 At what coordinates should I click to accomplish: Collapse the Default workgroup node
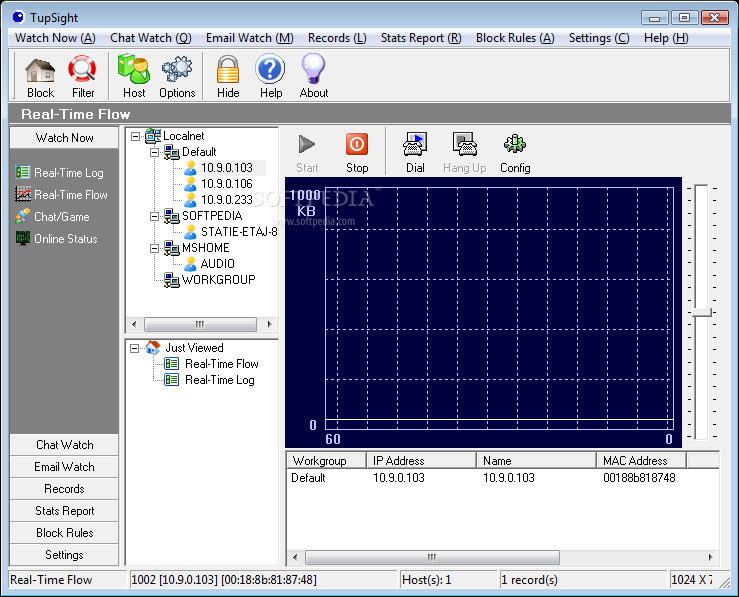[154, 152]
